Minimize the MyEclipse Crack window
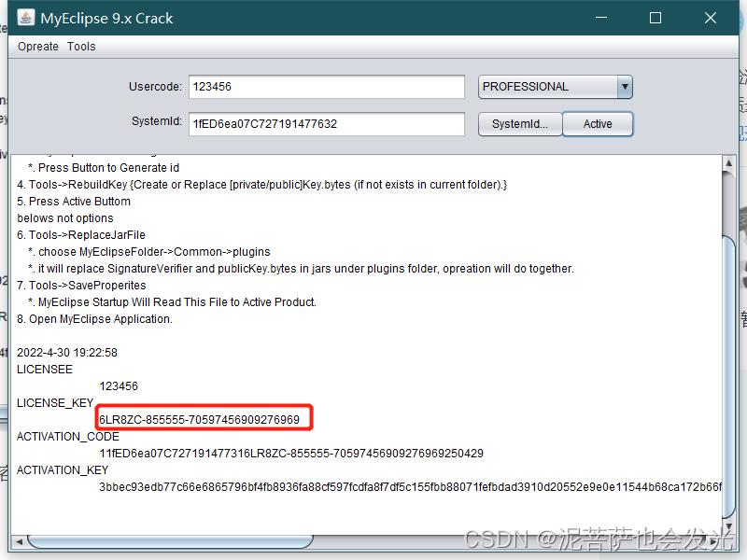The width and height of the screenshot is (747, 560). 601,18
